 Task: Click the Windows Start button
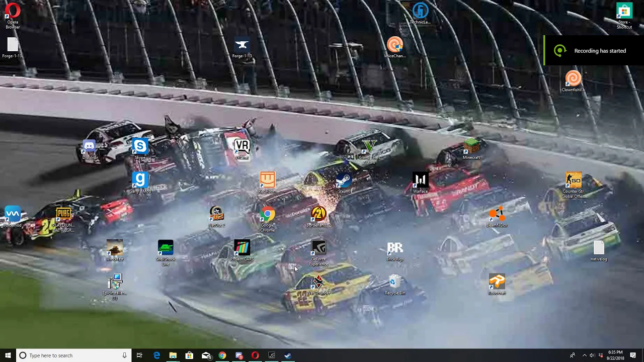(x=8, y=355)
